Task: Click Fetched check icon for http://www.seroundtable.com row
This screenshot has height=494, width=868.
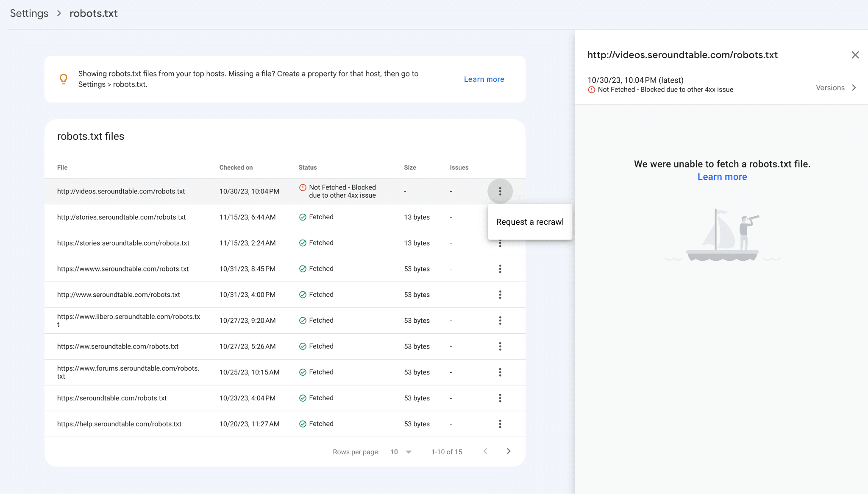Action: 303,295
